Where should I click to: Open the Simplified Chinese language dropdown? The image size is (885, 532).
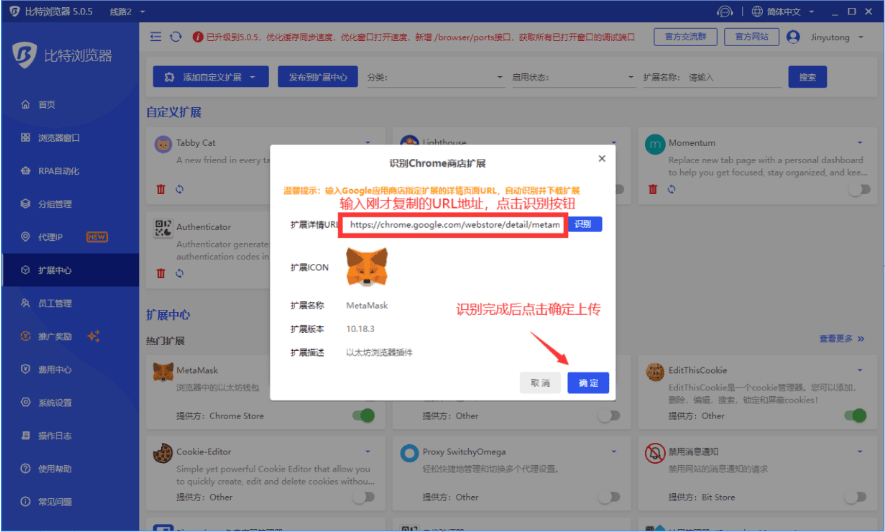click(790, 11)
